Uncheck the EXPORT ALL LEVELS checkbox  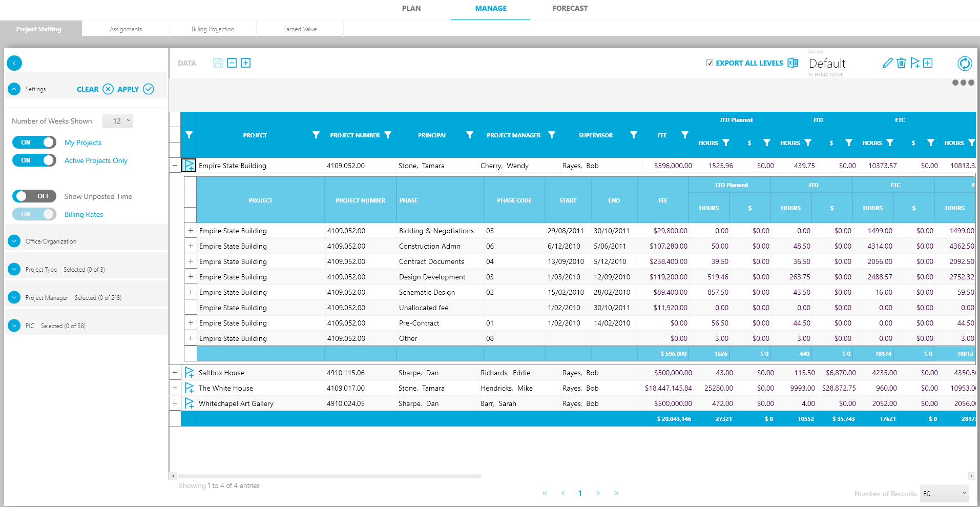pos(710,63)
